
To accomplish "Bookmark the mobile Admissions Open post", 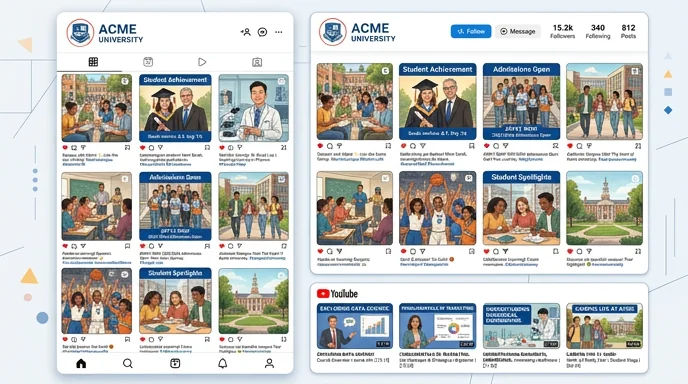I will click(x=207, y=246).
